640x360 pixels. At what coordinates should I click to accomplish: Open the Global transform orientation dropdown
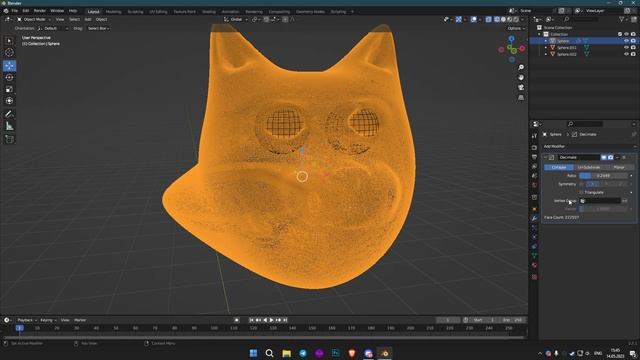click(236, 19)
